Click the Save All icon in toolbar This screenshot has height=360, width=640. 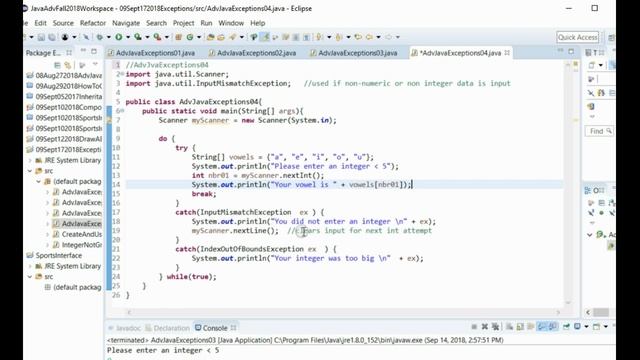pyautogui.click(x=52, y=37)
